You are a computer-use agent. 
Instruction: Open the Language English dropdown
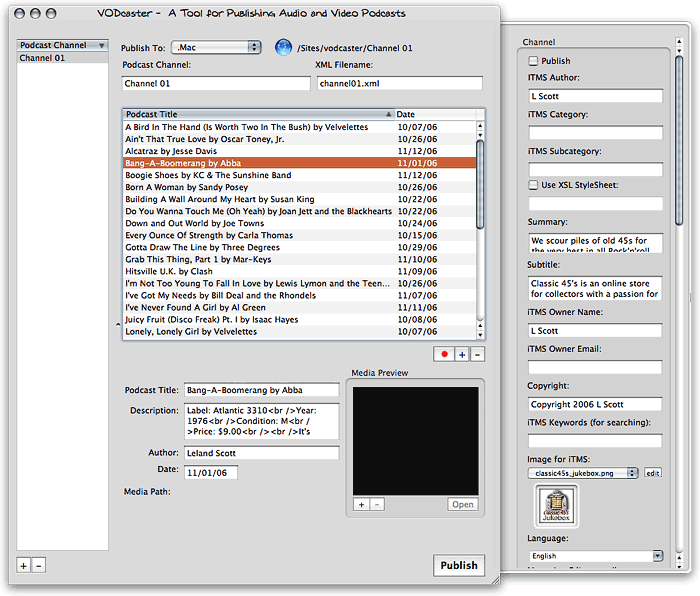click(x=596, y=556)
